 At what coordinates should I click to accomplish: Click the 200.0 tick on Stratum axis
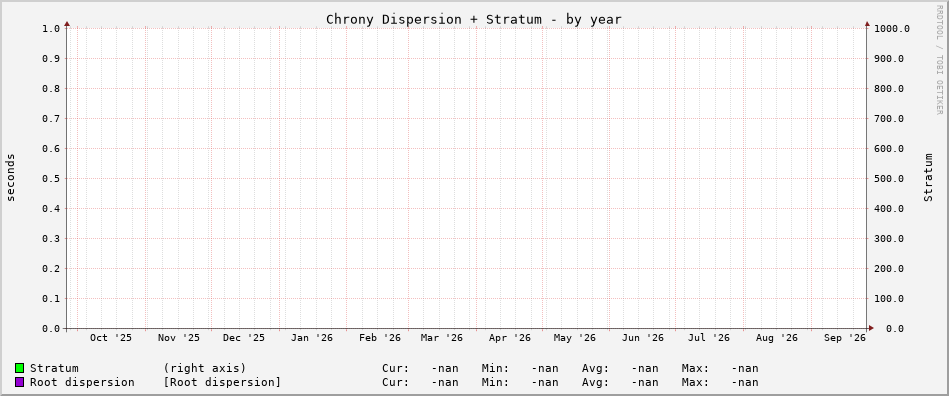888,268
